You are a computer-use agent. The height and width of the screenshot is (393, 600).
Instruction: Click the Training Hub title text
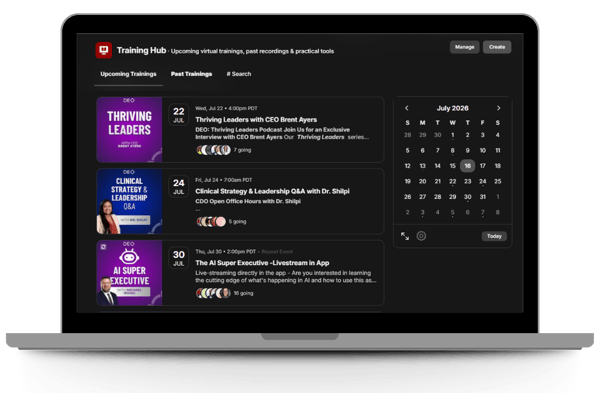click(141, 50)
